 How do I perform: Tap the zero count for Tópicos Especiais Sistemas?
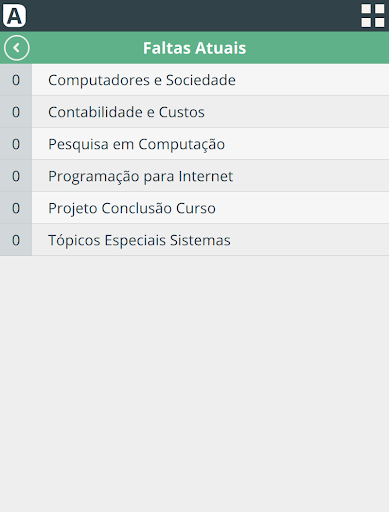tap(16, 240)
